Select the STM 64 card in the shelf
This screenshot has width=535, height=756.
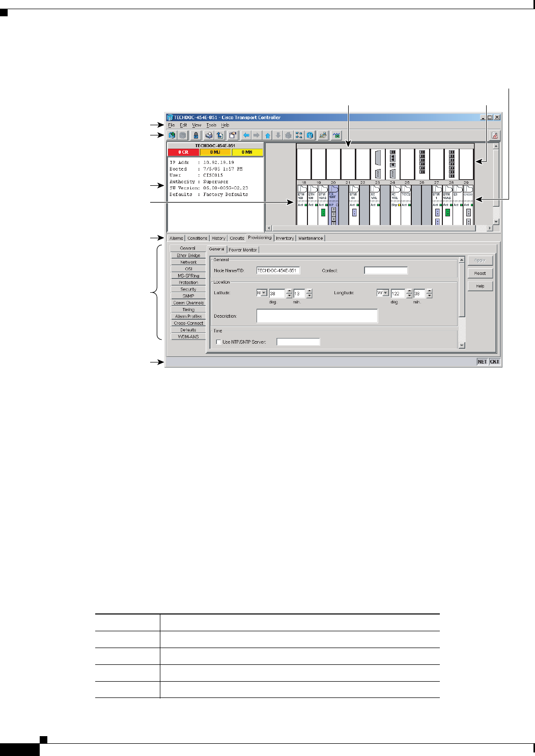pyautogui.click(x=354, y=205)
